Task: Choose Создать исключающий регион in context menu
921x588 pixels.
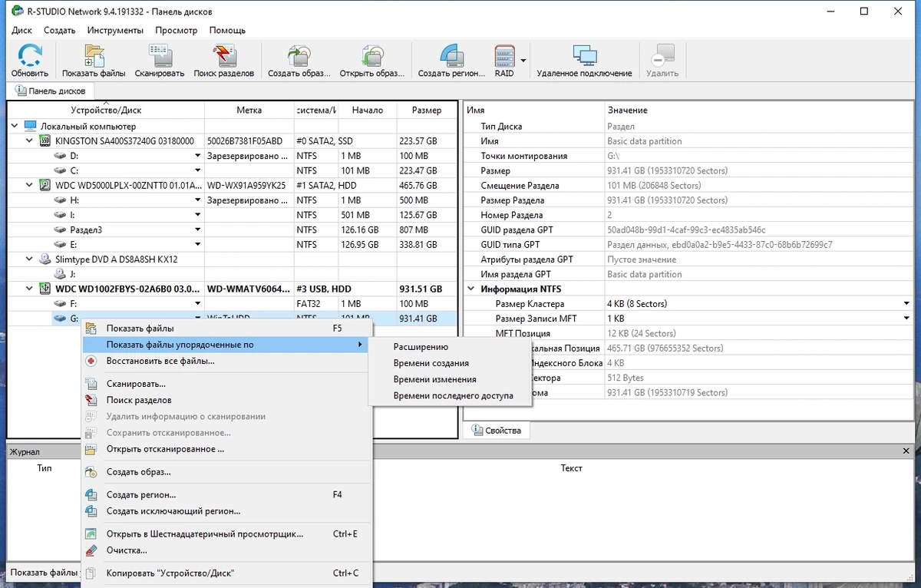Action: coord(226,511)
